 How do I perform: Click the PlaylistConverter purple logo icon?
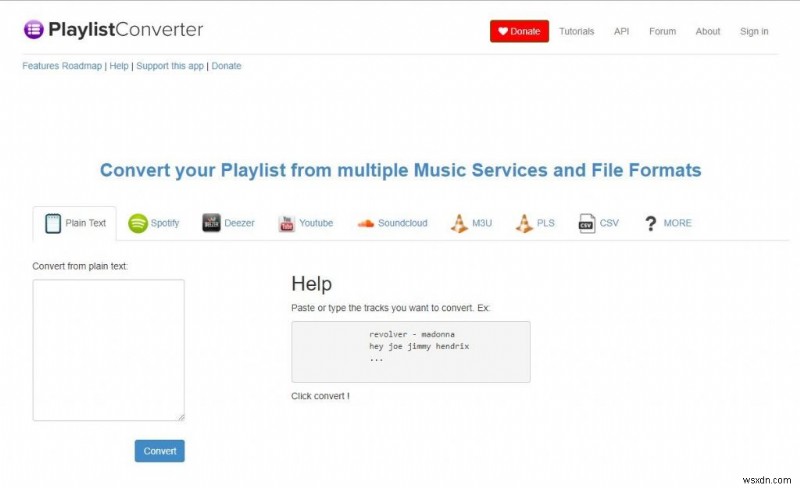tap(34, 29)
